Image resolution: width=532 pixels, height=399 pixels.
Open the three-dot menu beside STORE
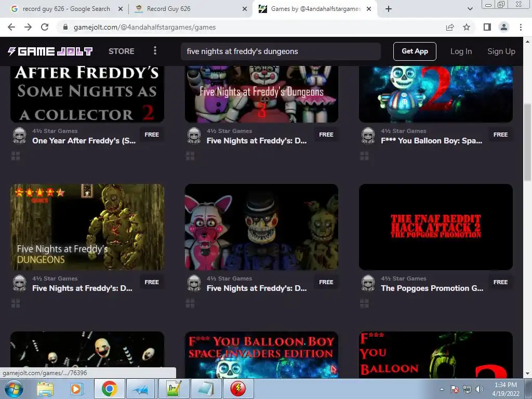click(x=155, y=51)
